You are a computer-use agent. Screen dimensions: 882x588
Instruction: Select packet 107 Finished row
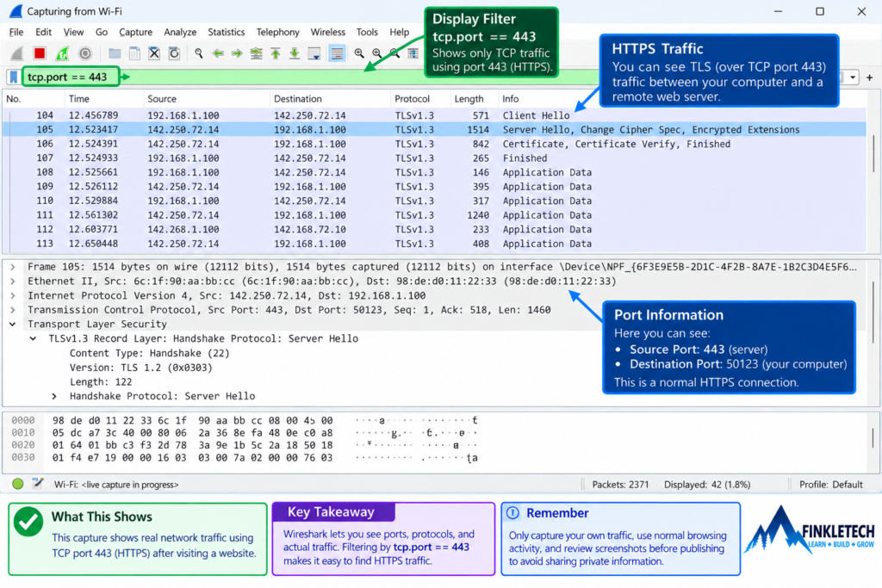coord(434,158)
